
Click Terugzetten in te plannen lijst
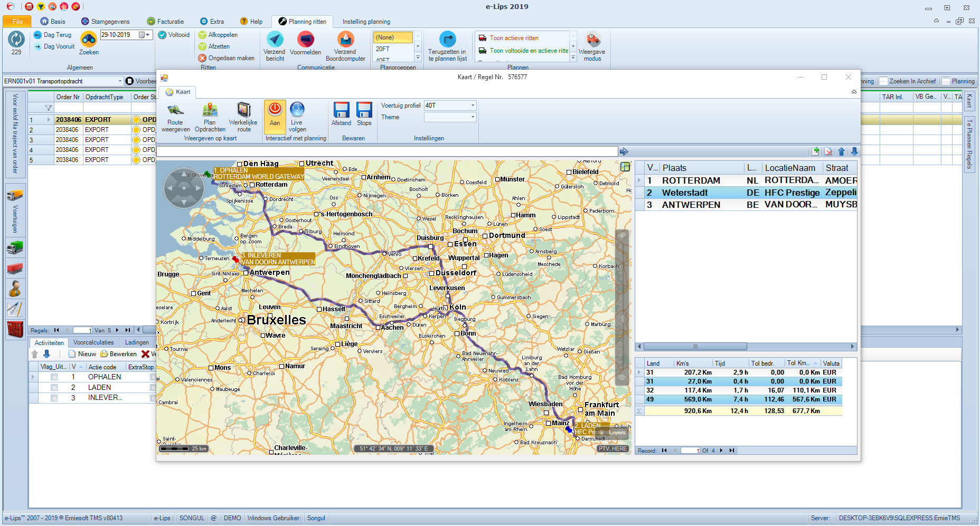click(447, 46)
